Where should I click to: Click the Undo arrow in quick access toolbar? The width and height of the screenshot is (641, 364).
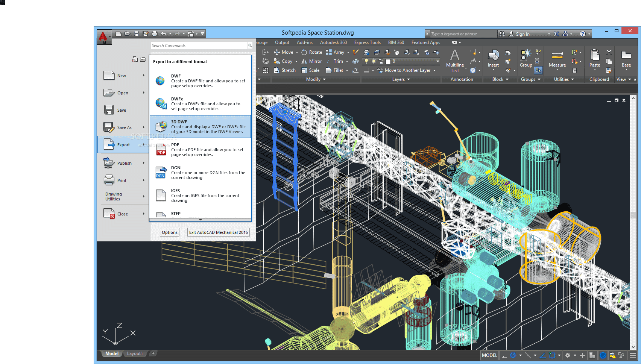point(163,34)
